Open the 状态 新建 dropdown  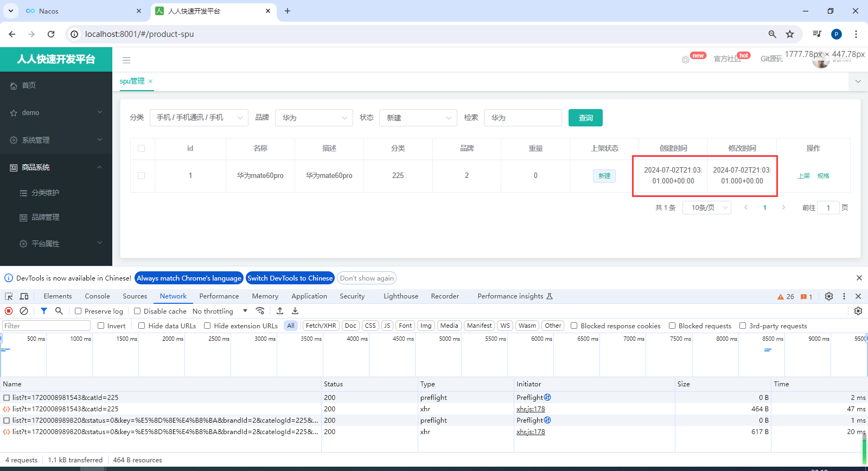coord(418,118)
